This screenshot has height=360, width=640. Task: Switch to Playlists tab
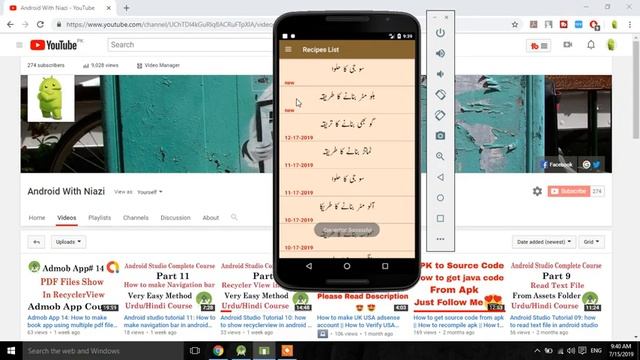[x=100, y=218]
